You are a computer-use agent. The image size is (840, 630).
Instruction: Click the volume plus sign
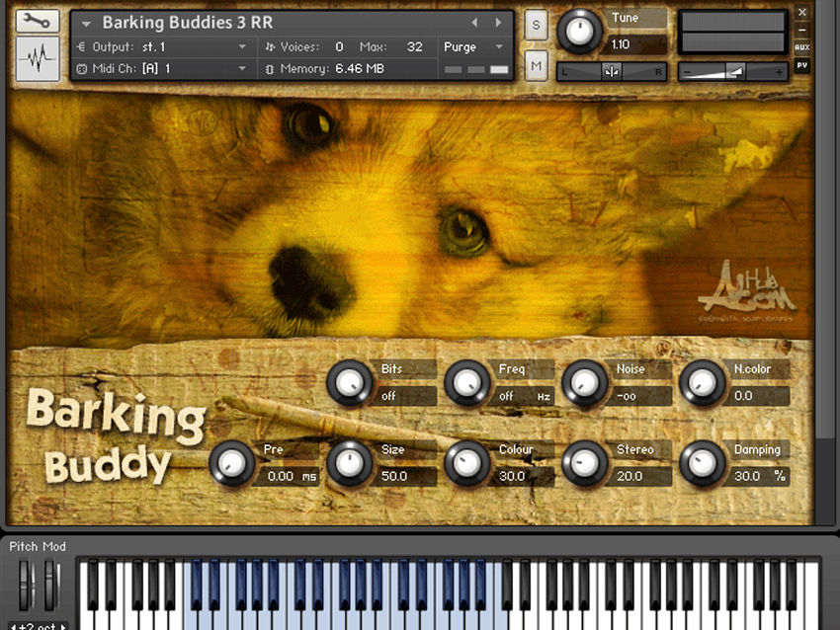(779, 72)
